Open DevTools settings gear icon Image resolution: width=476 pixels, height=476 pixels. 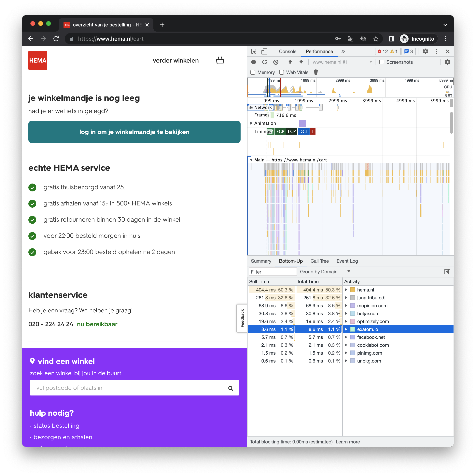pyautogui.click(x=426, y=51)
